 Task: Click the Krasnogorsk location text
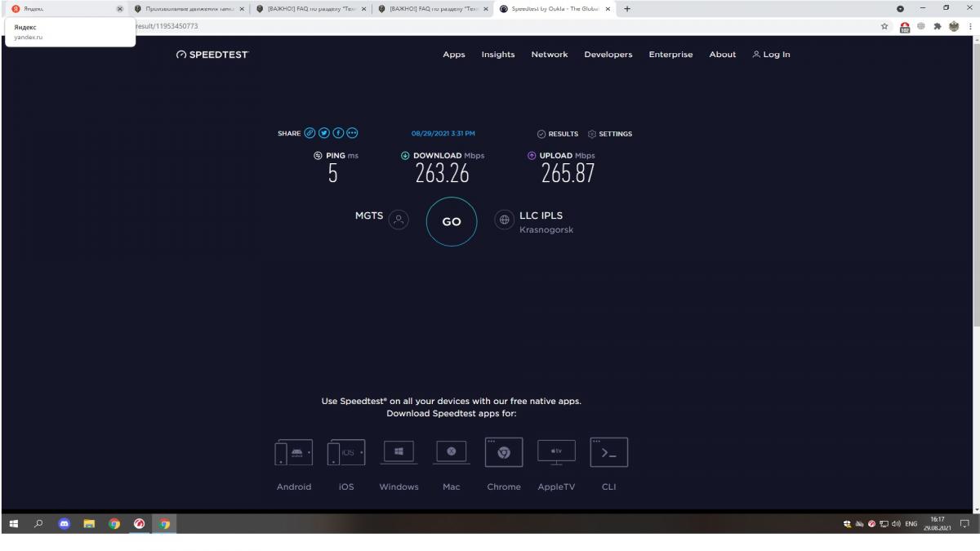point(546,230)
